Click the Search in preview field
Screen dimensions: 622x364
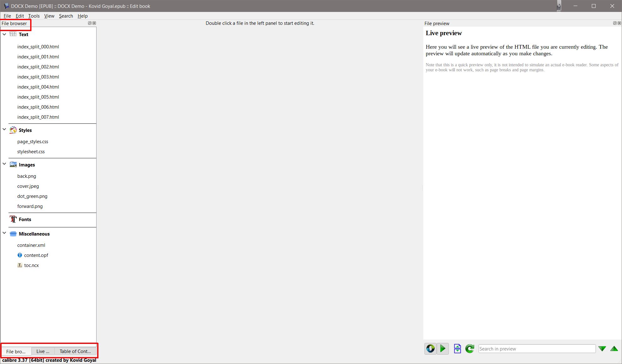pos(536,349)
